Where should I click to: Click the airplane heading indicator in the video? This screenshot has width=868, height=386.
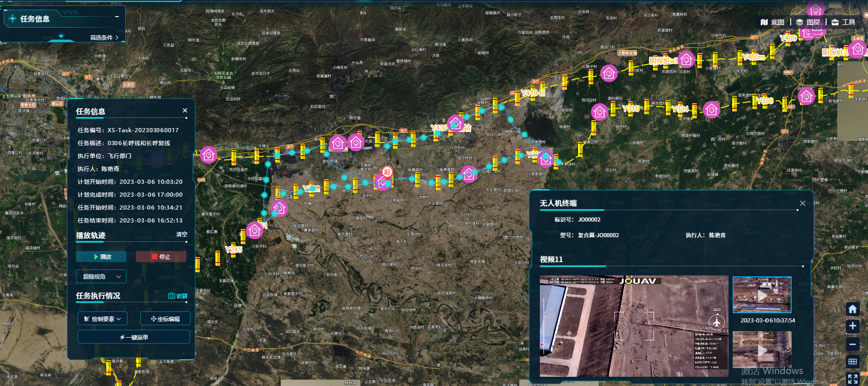pos(717,322)
